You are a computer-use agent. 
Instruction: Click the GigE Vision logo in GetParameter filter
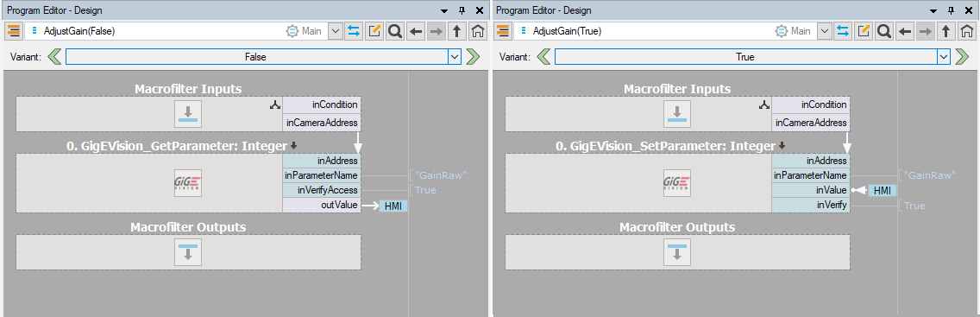pos(187,183)
